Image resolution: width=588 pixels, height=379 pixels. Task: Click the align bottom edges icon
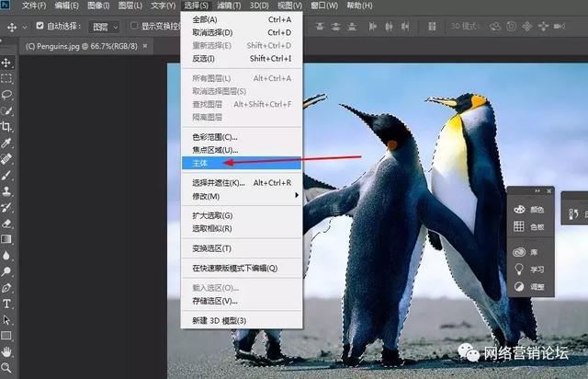click(352, 27)
